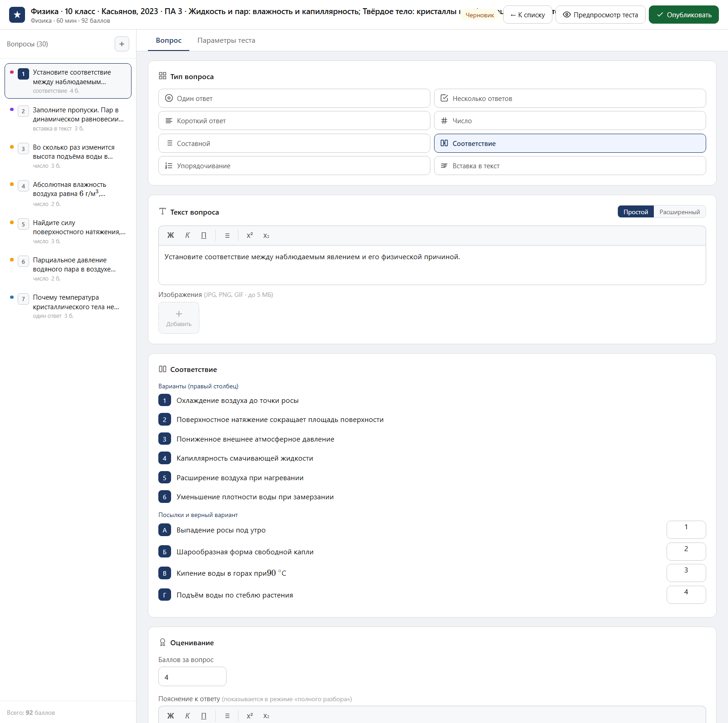Screen dimensions: 728x723
Task: Apply superscript in answer explanation toolbar
Action: pyautogui.click(x=250, y=716)
